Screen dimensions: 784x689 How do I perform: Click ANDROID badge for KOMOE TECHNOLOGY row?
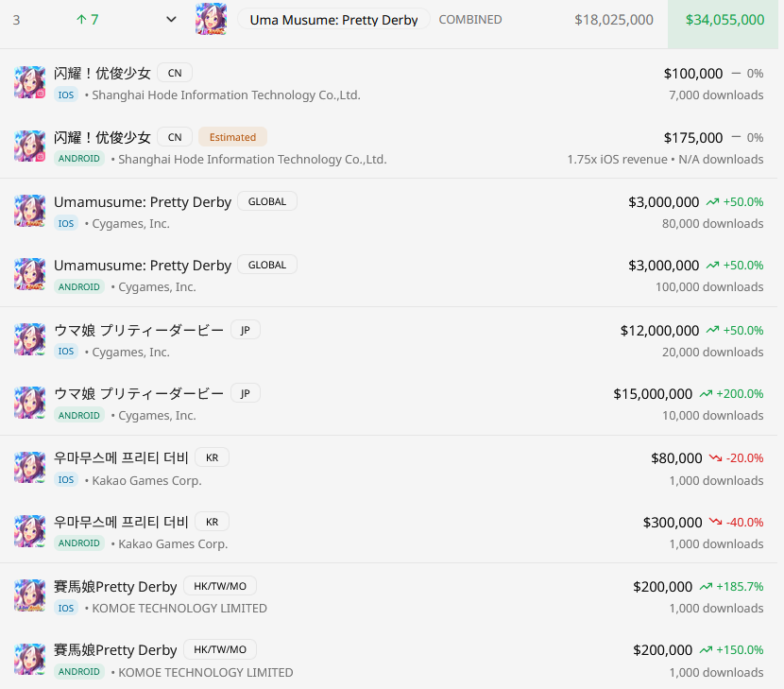click(x=79, y=672)
